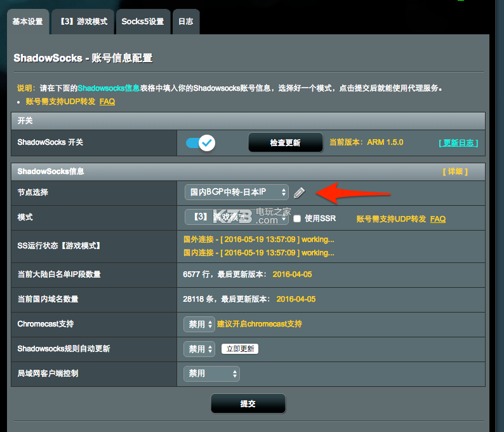Click the 国内连接 working status text

(259, 253)
